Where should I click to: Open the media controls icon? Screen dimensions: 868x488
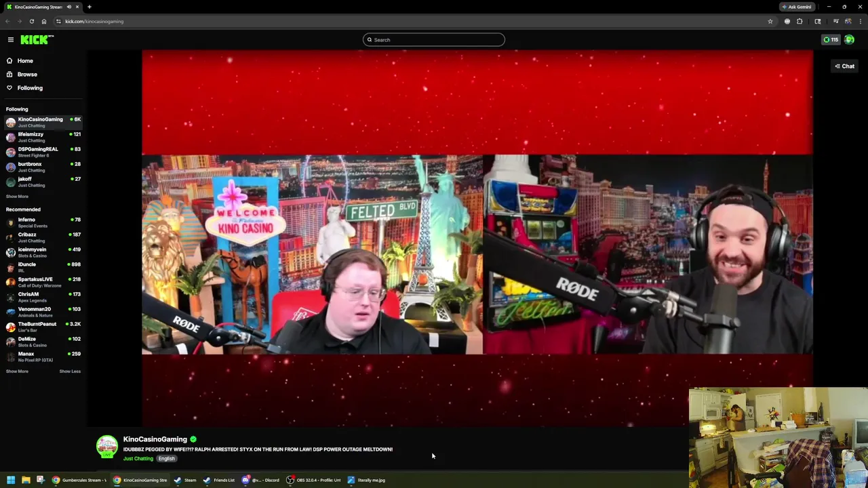click(836, 22)
